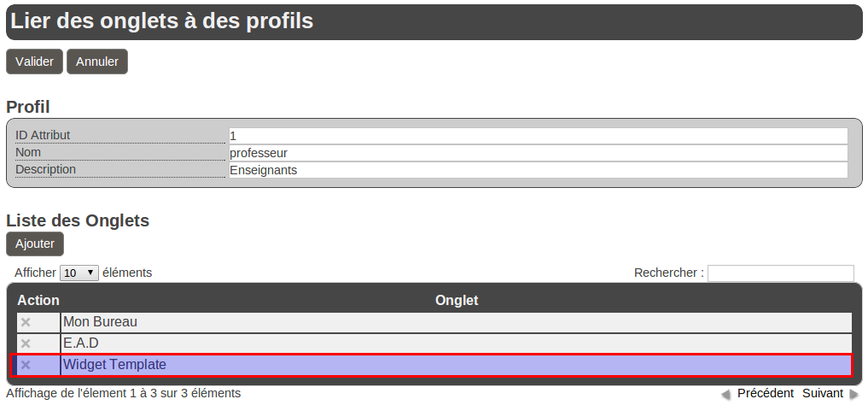Image resolution: width=868 pixels, height=405 pixels.
Task: Focus the Rechercher search field
Action: tap(780, 273)
